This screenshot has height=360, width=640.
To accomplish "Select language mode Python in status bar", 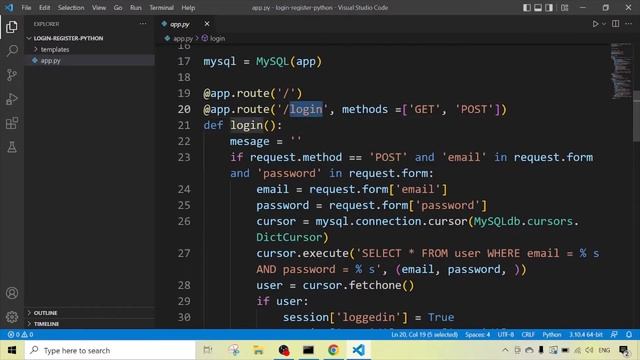I will (551, 334).
